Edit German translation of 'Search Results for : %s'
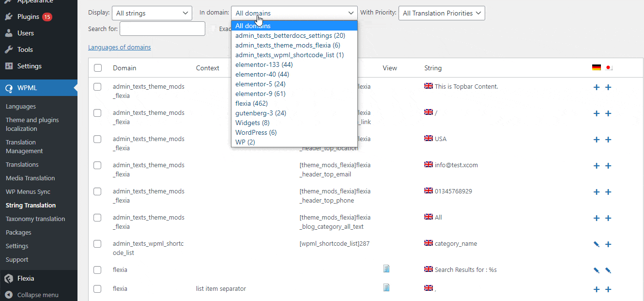 pyautogui.click(x=597, y=270)
